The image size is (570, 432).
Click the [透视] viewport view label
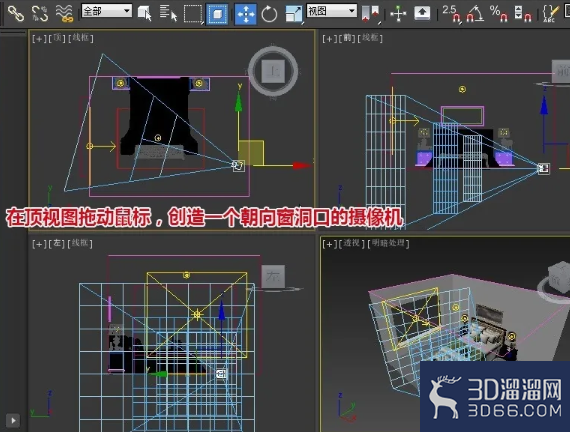point(352,243)
